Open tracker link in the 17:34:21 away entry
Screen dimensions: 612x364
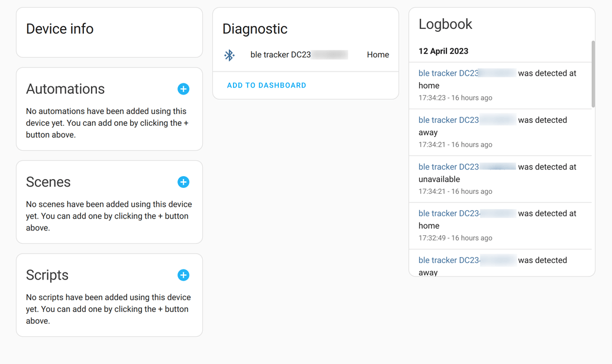tap(448, 120)
